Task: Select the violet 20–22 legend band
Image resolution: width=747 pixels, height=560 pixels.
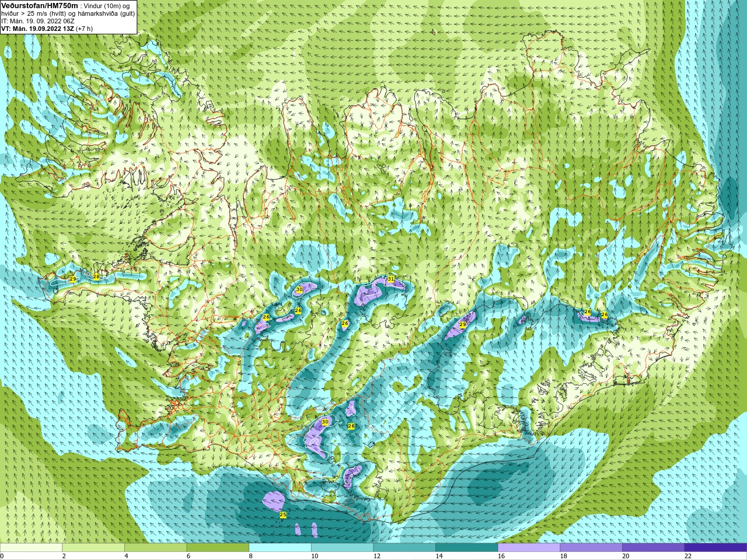Action: pos(653,548)
